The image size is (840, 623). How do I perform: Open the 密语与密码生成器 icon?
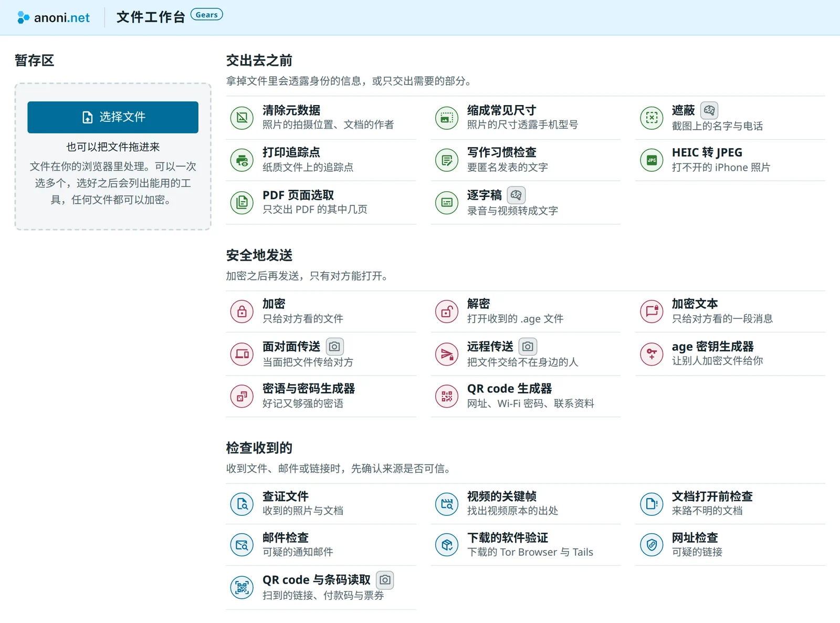tap(242, 396)
